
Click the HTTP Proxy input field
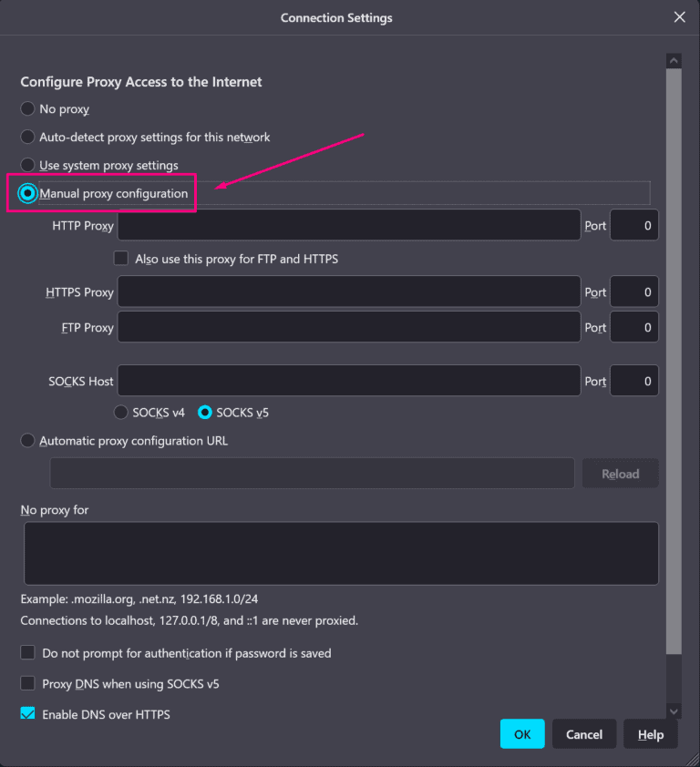click(349, 225)
